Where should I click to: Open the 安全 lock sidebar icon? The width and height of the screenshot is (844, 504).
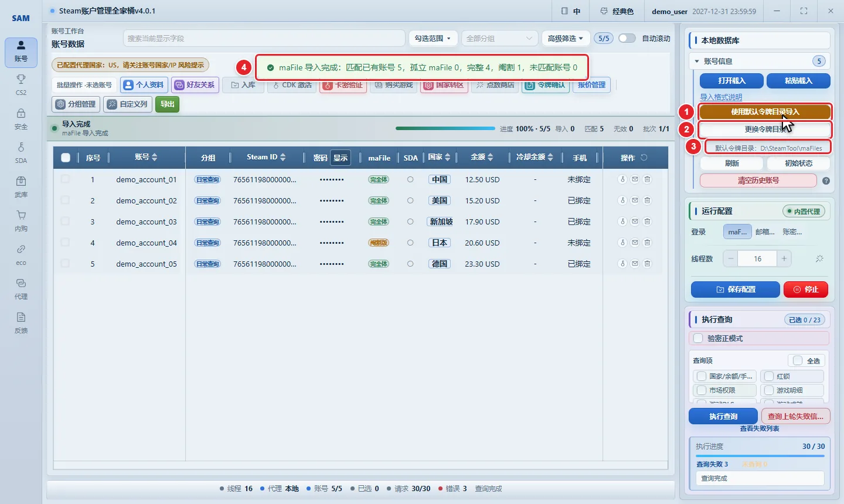tap(21, 118)
